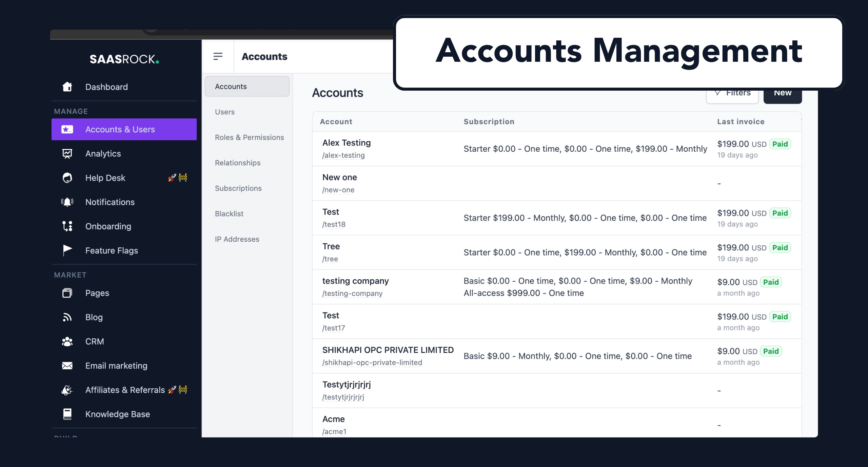Click the CRM people icon
This screenshot has width=868, height=467.
tap(67, 341)
